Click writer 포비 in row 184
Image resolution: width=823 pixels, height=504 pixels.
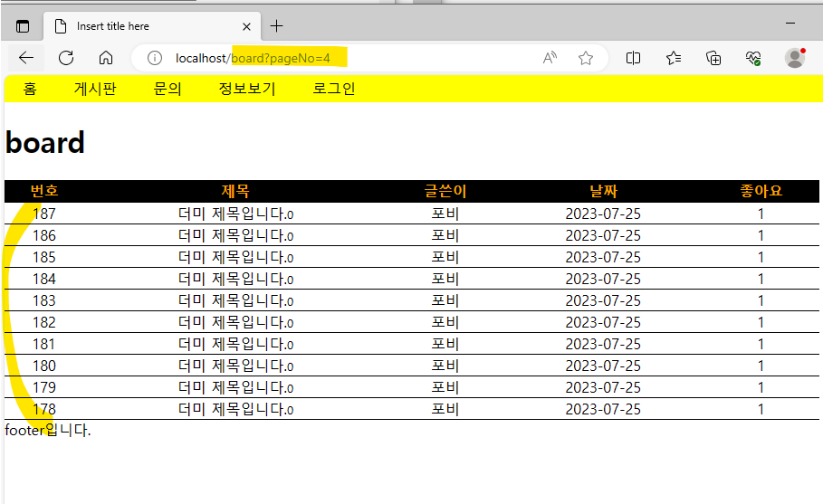pos(445,279)
